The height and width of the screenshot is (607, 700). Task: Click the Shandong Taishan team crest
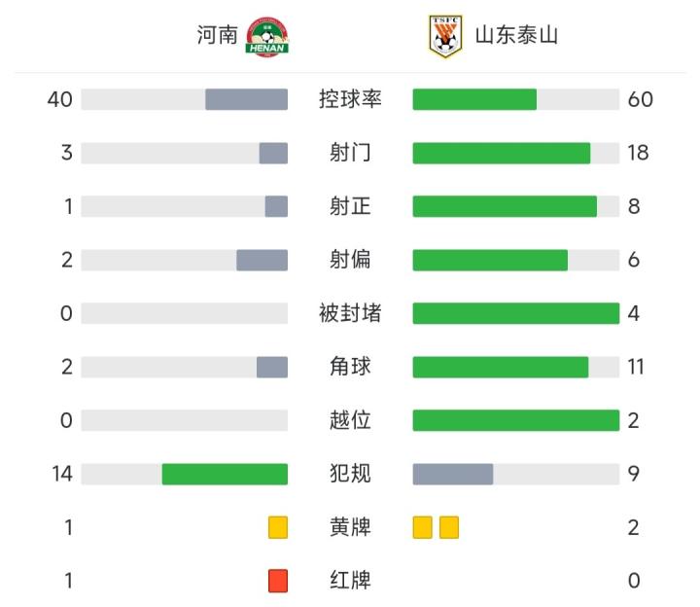click(445, 36)
